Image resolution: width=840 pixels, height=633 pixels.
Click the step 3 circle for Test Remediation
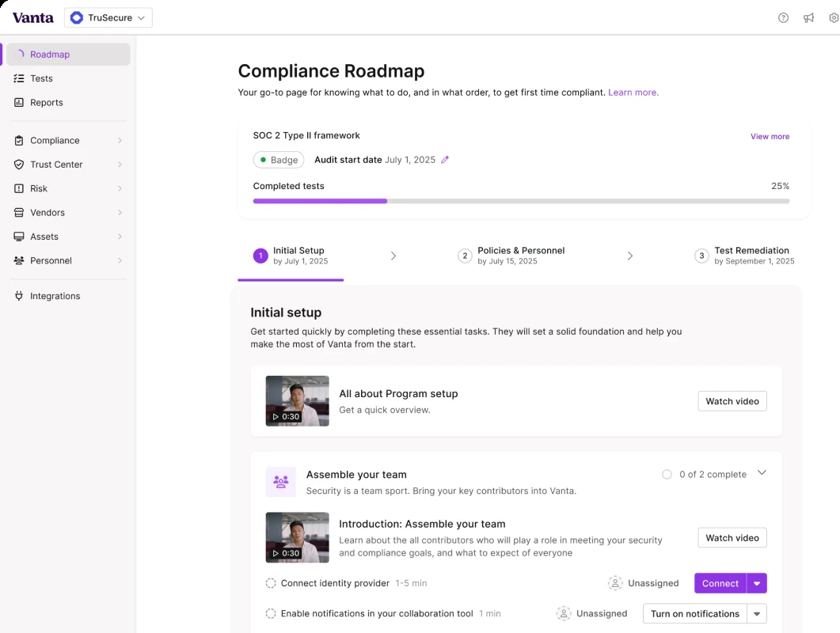701,256
